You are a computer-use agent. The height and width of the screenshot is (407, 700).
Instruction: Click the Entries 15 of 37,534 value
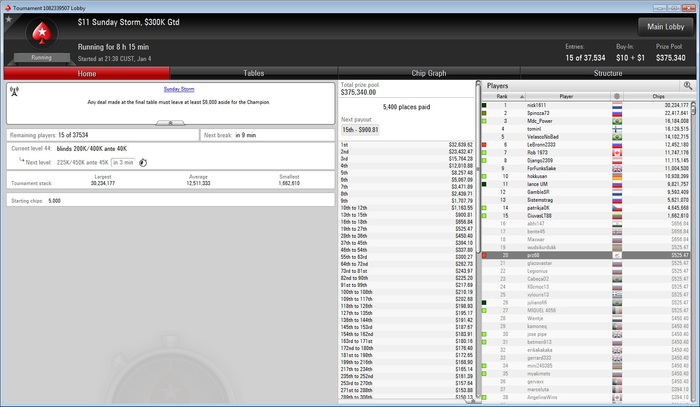tap(585, 58)
